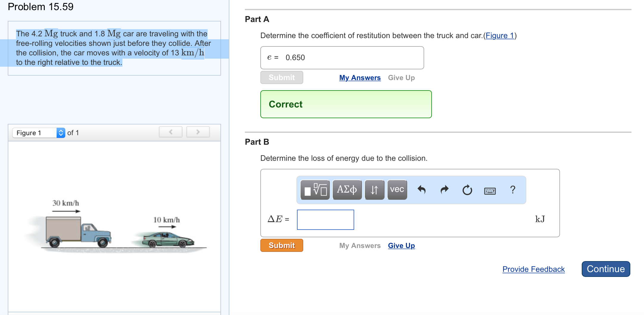
Task: Click the highlighted problem statement text
Action: (113, 48)
